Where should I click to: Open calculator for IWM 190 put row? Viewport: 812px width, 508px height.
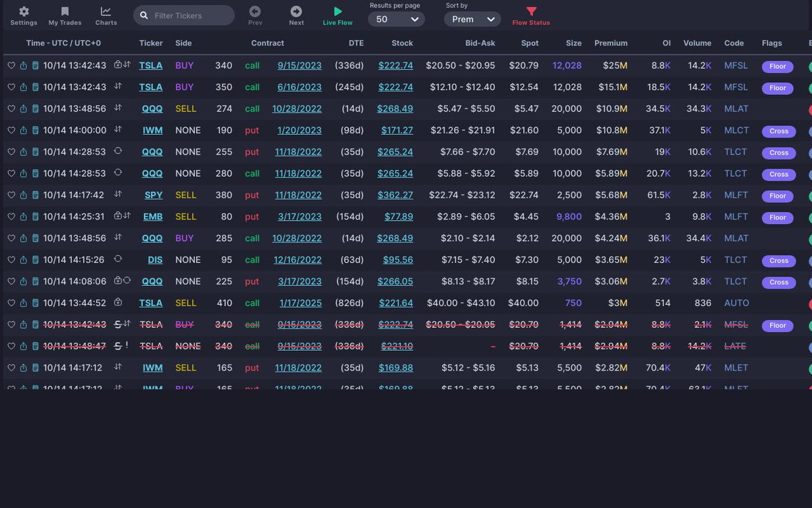[35, 131]
